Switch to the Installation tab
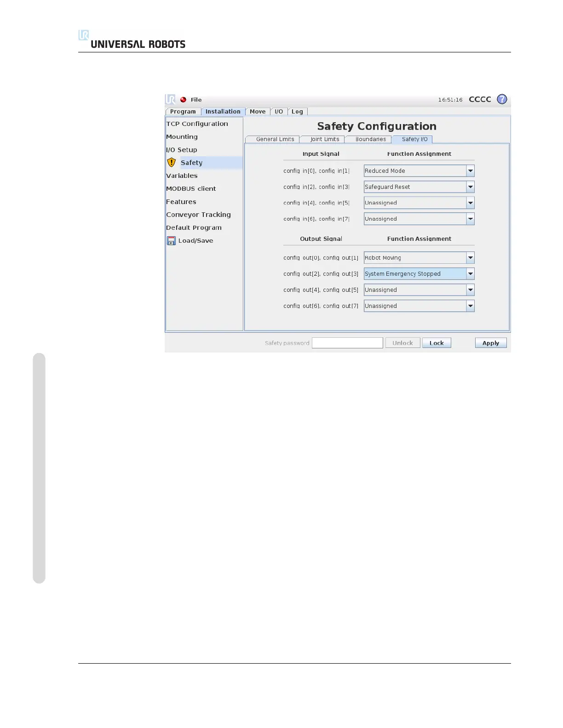563x728 pixels. pyautogui.click(x=223, y=112)
